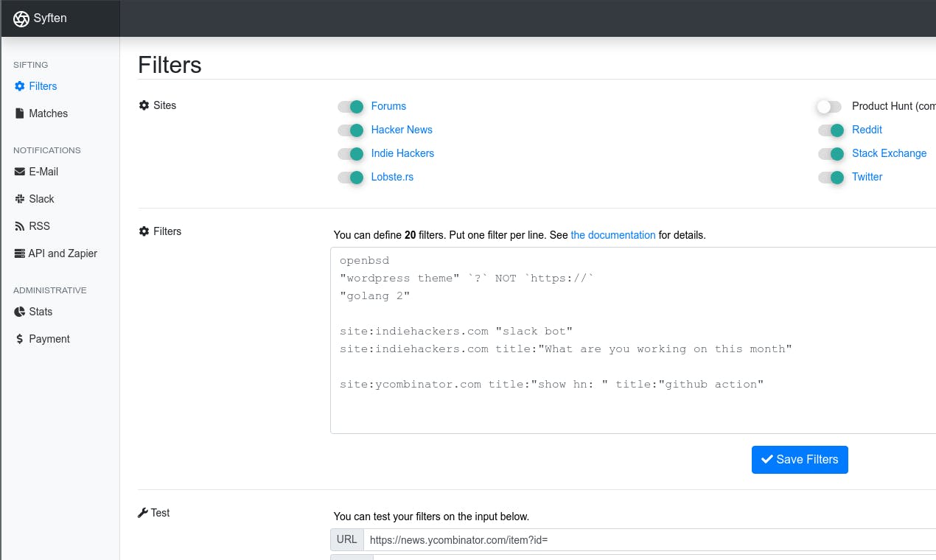Enable the Product Hunt toggle
Image resolution: width=936 pixels, height=560 pixels.
click(830, 107)
